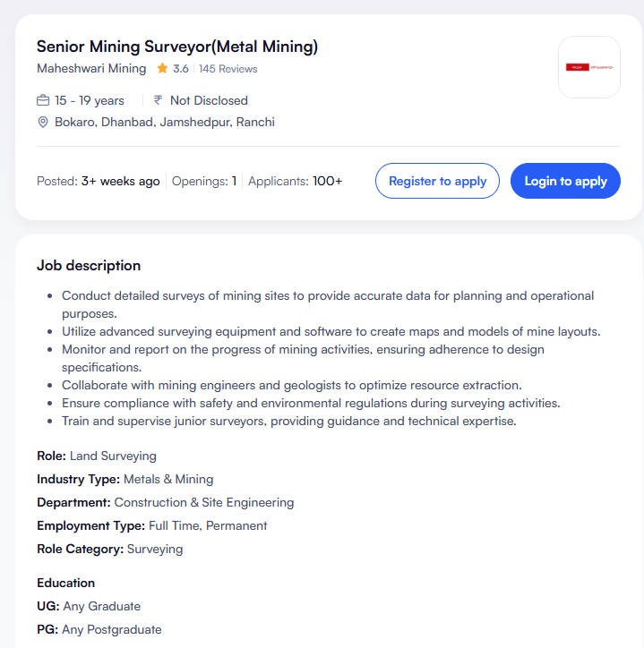Click the location pin icon
Screen dimensions: 644x648
pos(43,122)
